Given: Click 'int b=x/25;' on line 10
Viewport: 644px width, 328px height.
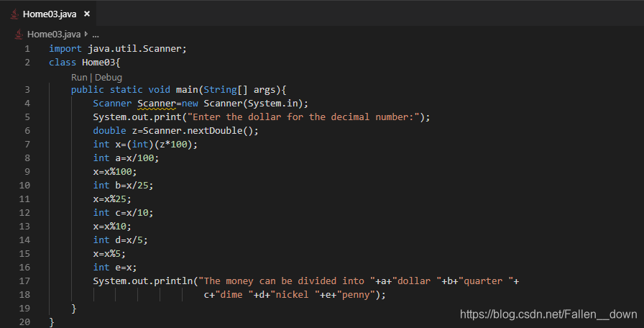Looking at the screenshot, I should (123, 186).
